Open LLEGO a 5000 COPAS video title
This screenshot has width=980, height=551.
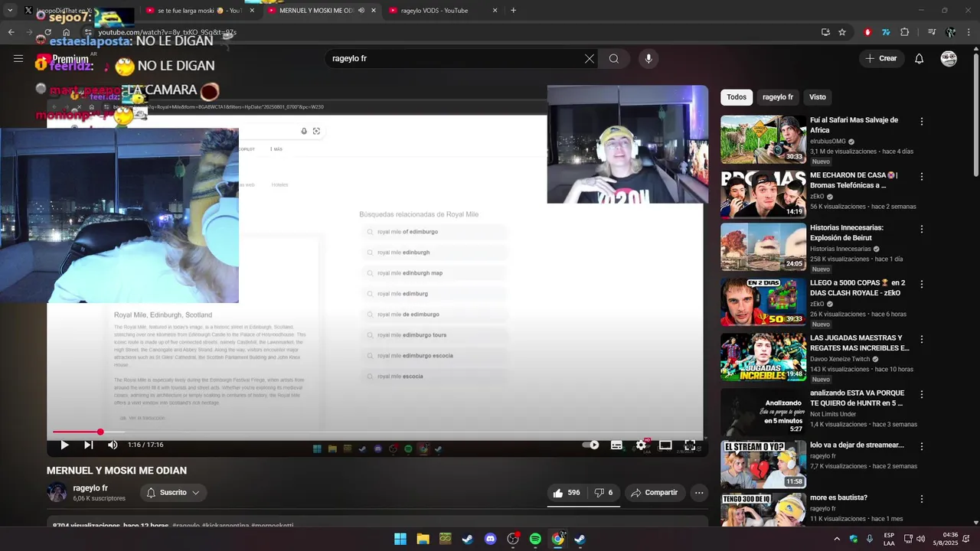857,288
